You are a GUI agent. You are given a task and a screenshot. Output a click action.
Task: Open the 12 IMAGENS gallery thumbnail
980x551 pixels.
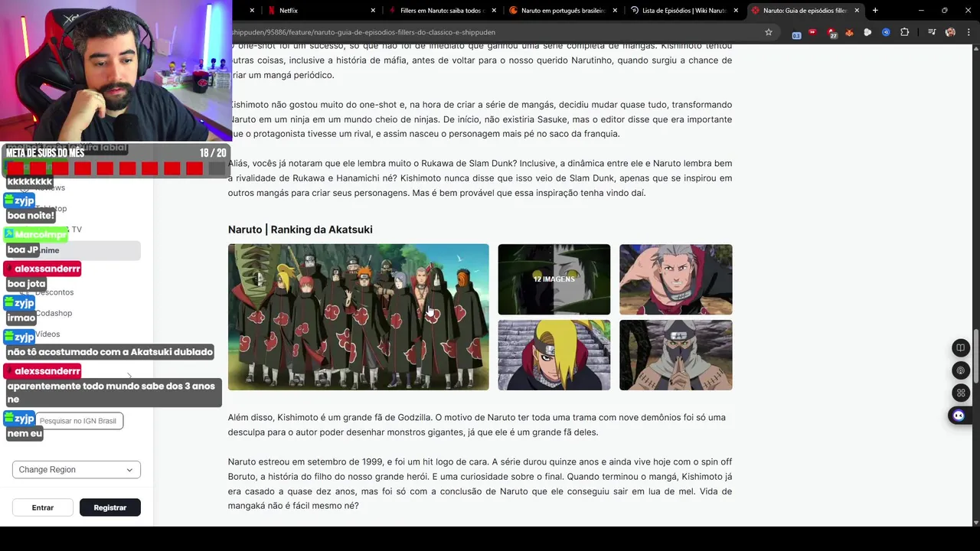click(554, 279)
